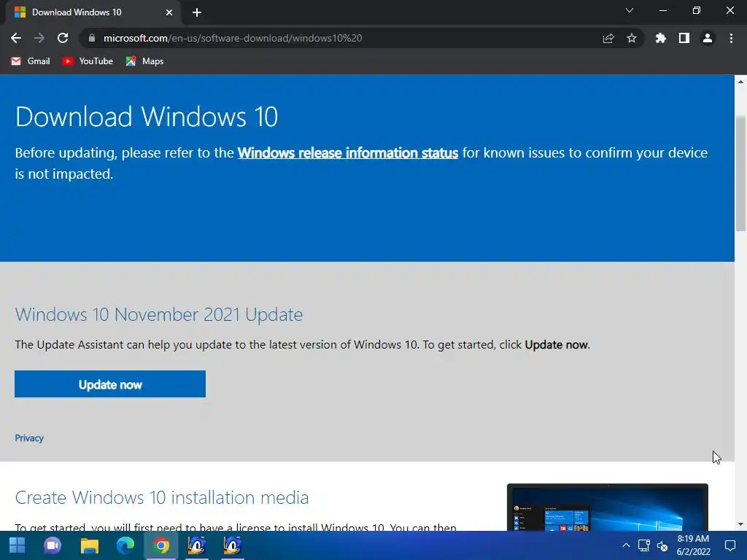Launch Microsoft Edge from the taskbar
Viewport: 747px width, 560px height.
(125, 545)
